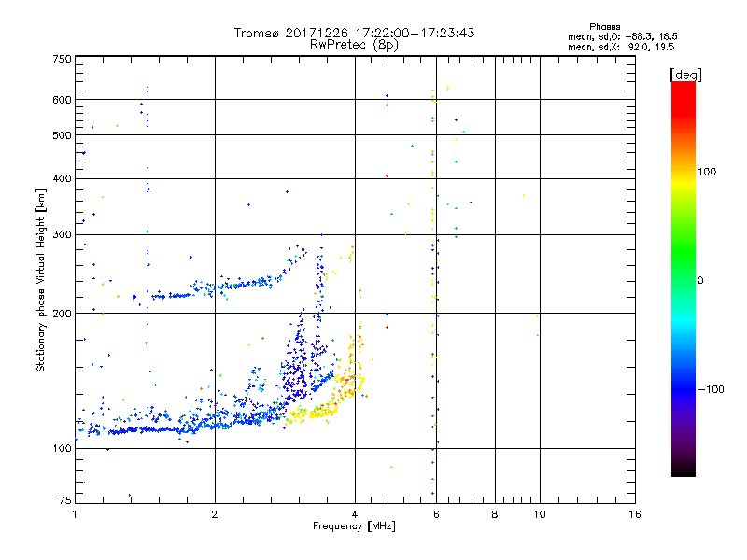
Task: Click the x-axis tick label '1'
Action: point(75,514)
